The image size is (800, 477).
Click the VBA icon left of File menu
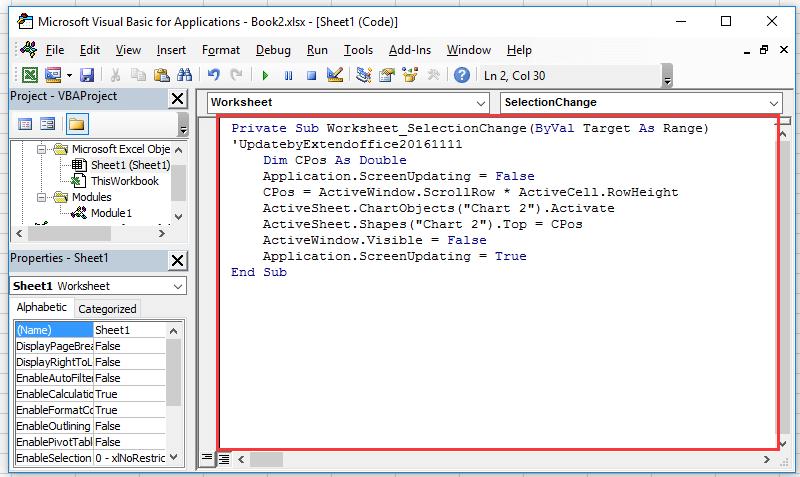pyautogui.click(x=29, y=49)
